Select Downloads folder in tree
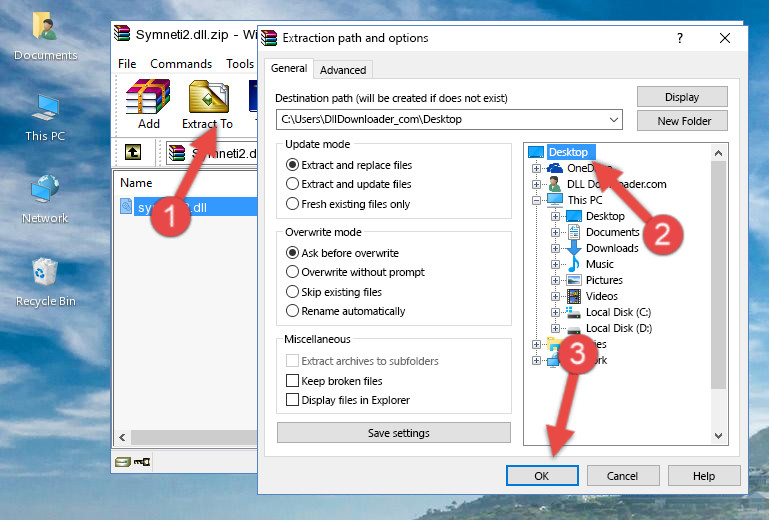769x520 pixels. (612, 248)
